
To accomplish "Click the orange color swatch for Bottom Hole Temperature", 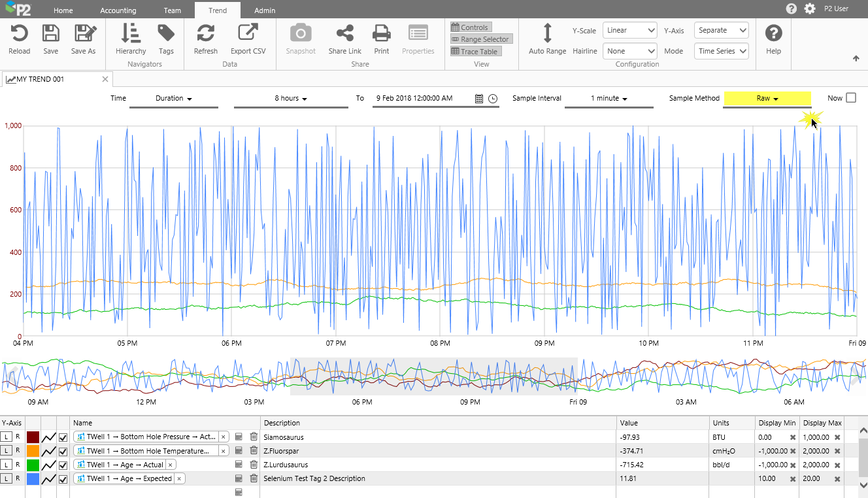I will [x=32, y=451].
